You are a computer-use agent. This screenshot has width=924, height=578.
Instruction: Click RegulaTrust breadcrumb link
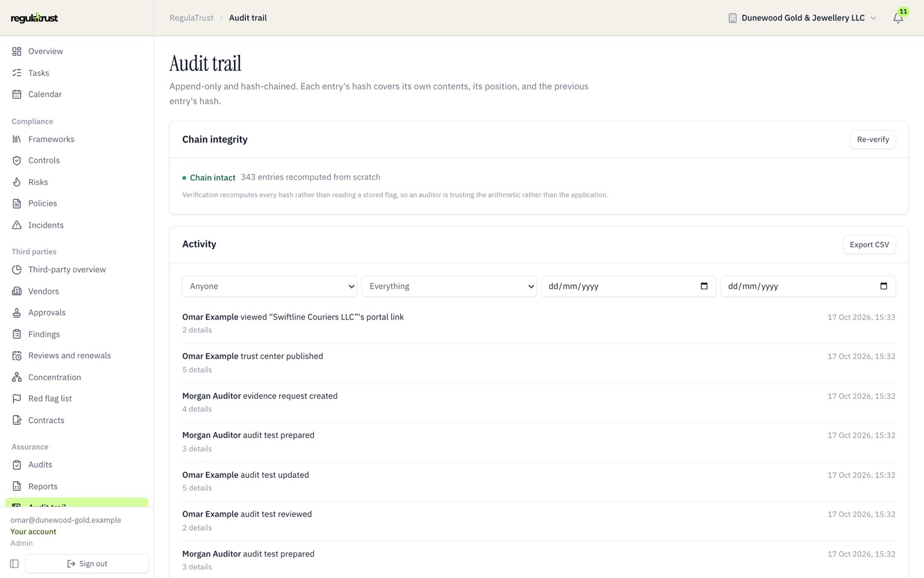pos(192,18)
